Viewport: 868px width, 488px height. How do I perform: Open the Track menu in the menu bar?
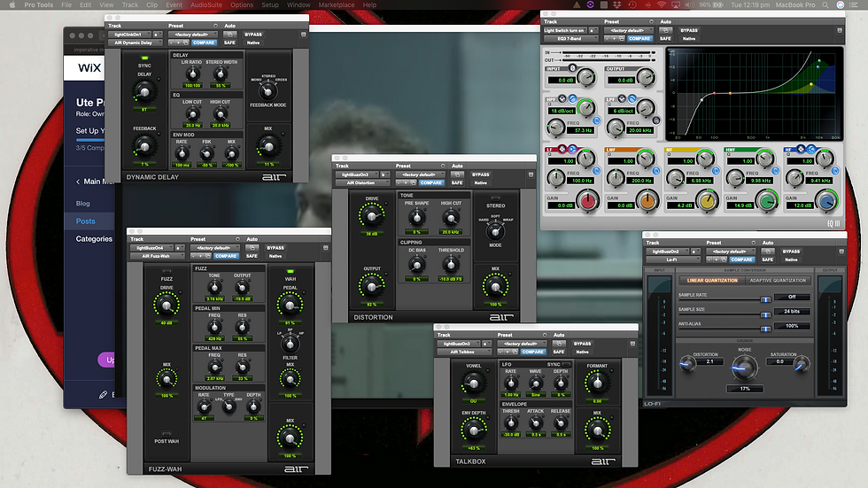coord(130,4)
